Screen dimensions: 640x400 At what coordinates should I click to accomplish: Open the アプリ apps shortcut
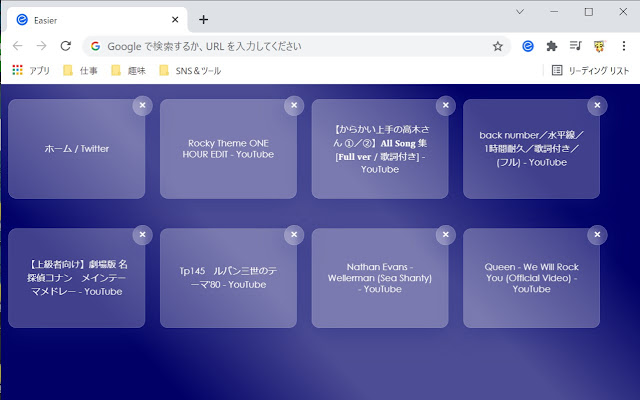pyautogui.click(x=31, y=71)
